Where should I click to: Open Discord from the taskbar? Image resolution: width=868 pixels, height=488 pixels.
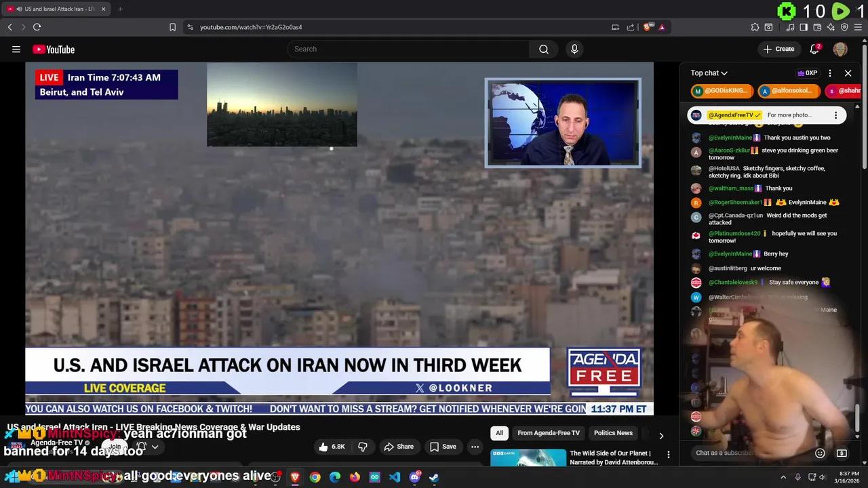[x=414, y=477]
